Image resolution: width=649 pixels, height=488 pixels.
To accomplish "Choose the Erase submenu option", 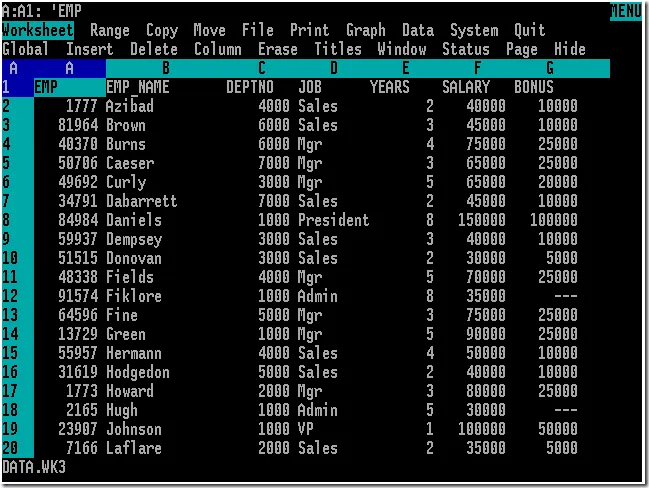I will point(278,49).
